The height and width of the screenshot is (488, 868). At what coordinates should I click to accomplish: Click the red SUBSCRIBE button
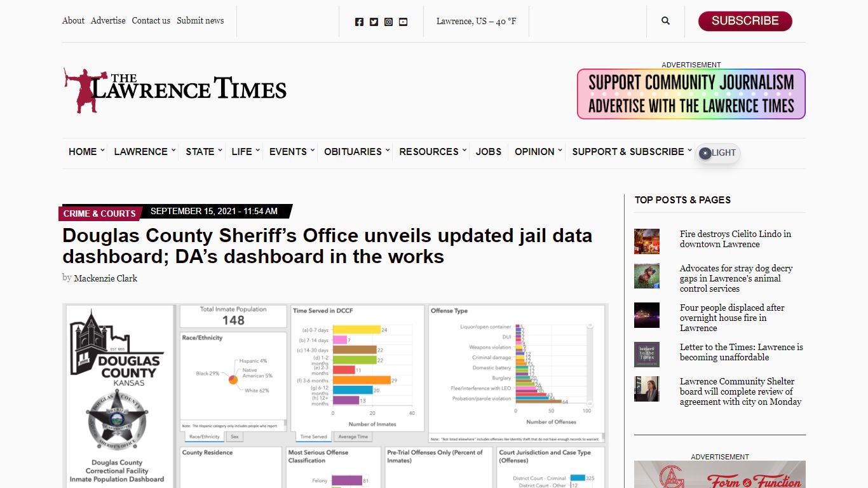click(745, 21)
